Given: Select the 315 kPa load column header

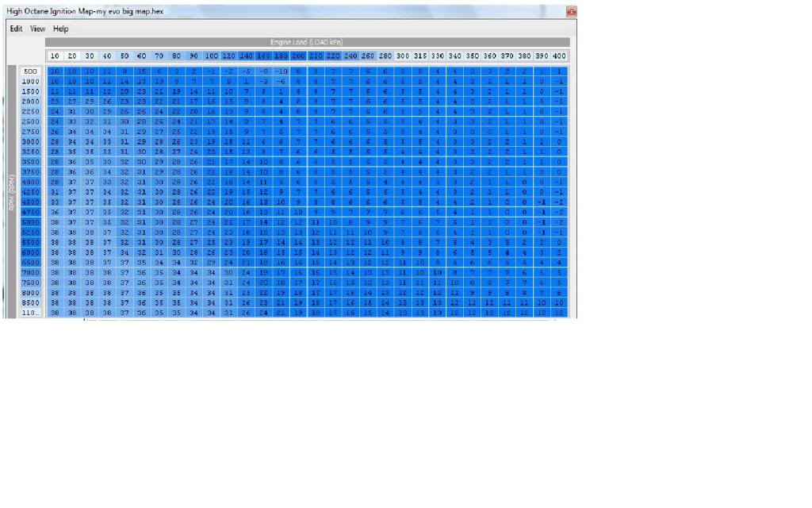Looking at the screenshot, I should coord(420,56).
